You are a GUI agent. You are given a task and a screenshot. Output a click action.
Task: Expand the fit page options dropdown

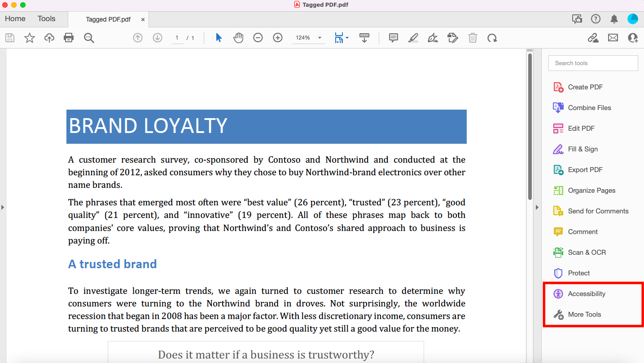[x=347, y=38]
